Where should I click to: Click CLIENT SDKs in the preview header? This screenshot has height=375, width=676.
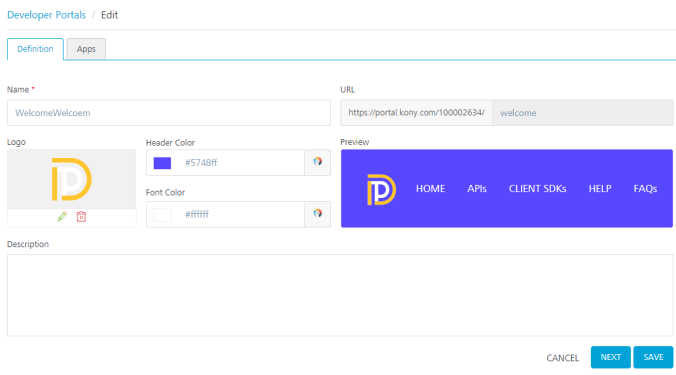point(537,189)
